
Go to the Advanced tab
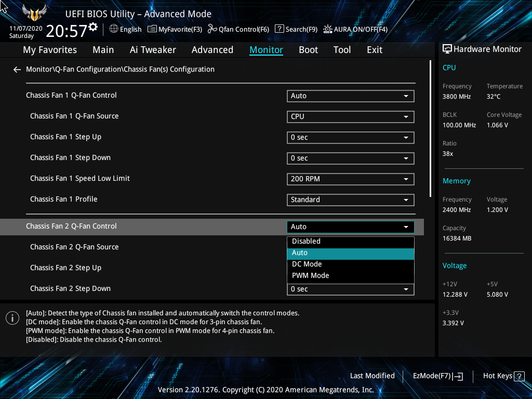click(x=212, y=50)
